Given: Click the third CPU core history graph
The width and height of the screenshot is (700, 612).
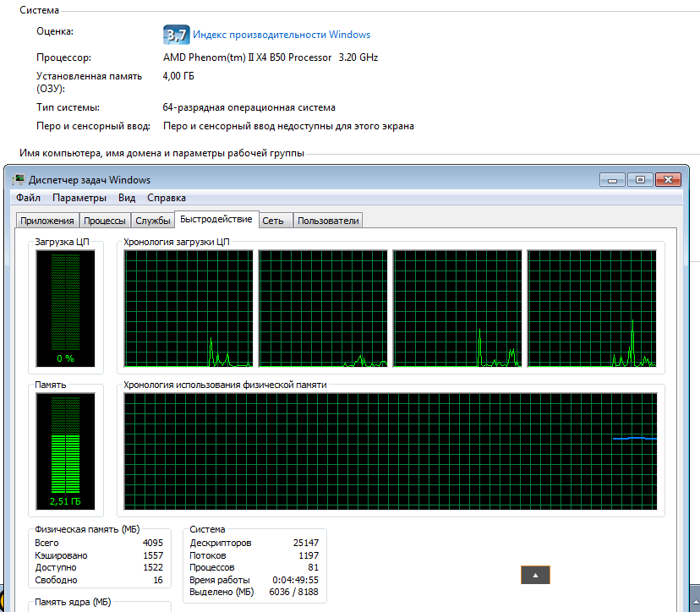Looking at the screenshot, I should tap(457, 309).
